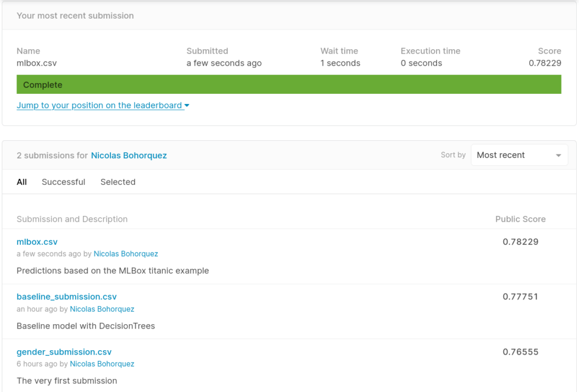
Task: Click the green Complete progress bar
Action: pos(289,84)
